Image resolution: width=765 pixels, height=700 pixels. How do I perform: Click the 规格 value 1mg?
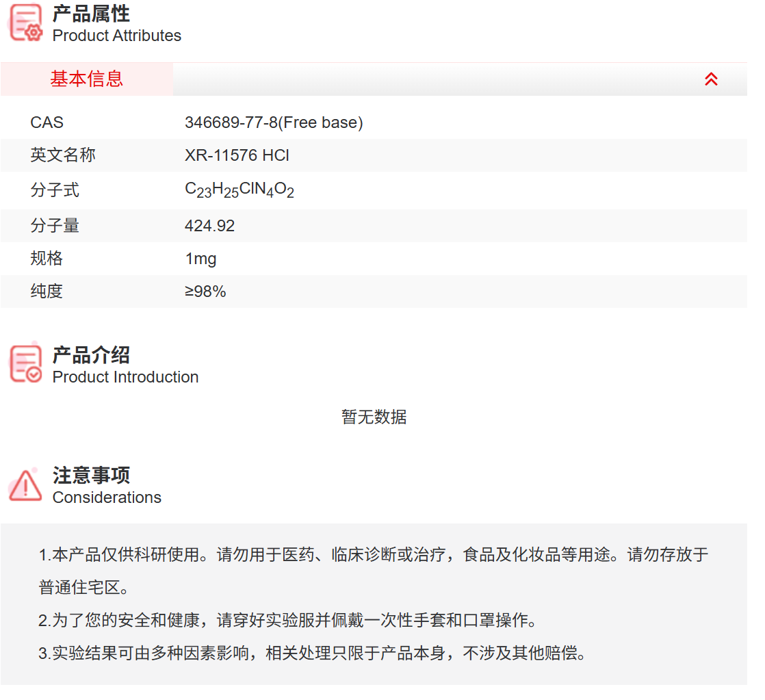tap(200, 258)
